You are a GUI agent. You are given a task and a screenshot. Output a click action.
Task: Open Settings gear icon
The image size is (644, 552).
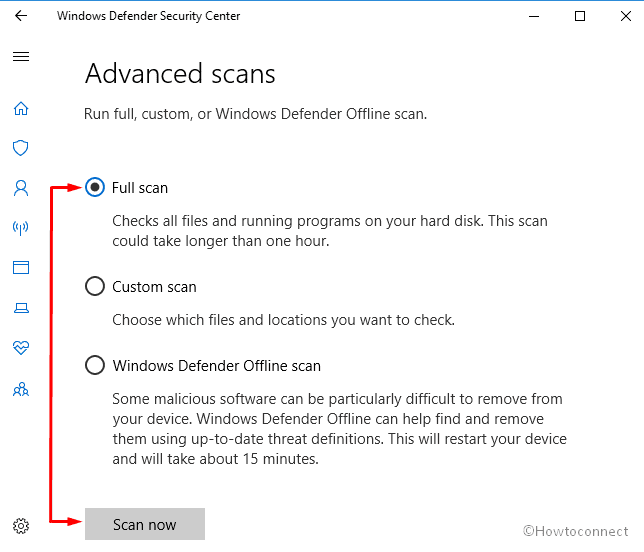click(x=21, y=526)
